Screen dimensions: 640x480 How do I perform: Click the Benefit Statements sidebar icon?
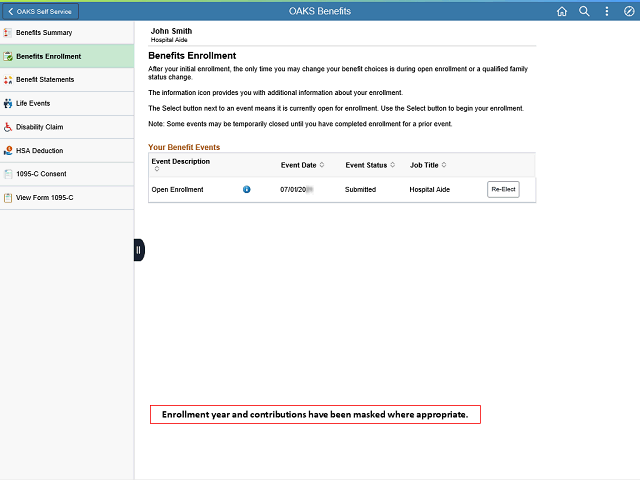tap(8, 80)
